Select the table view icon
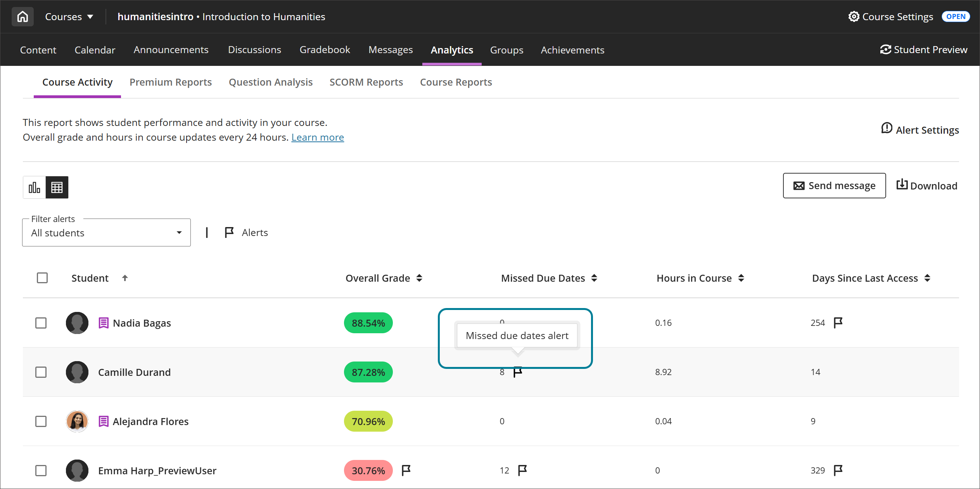The width and height of the screenshot is (980, 489). [x=57, y=187]
